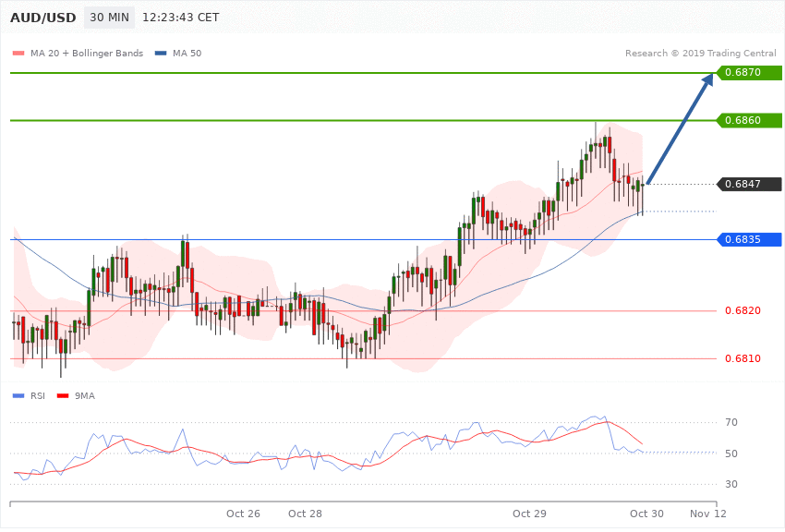This screenshot has height=532, width=785.
Task: Click the RSI 30 level label
Action: pos(731,484)
